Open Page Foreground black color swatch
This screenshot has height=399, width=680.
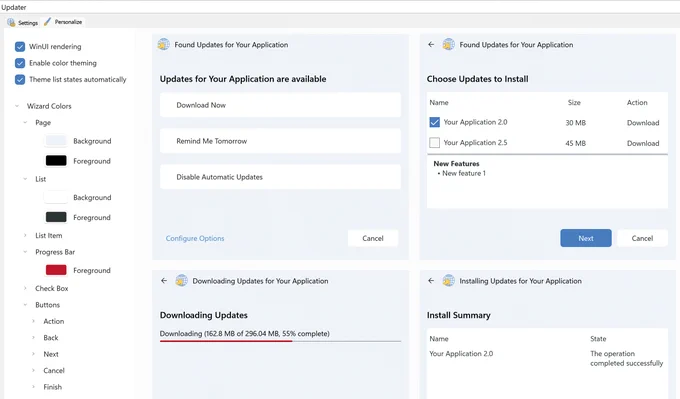pos(56,161)
